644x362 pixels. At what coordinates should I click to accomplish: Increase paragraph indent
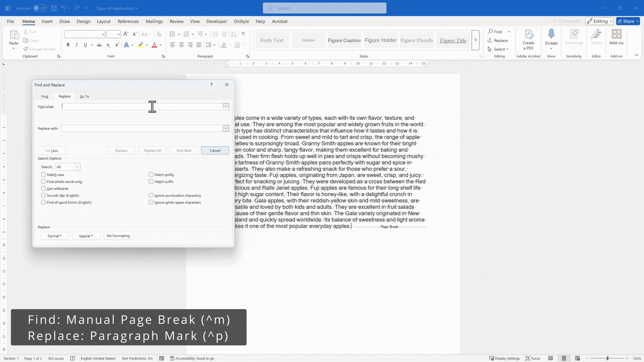[x=224, y=34]
